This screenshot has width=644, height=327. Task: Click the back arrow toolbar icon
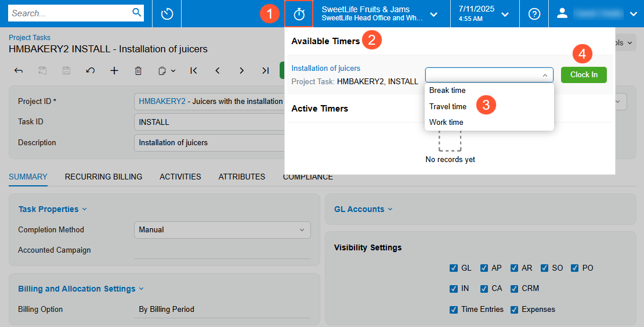coord(19,70)
